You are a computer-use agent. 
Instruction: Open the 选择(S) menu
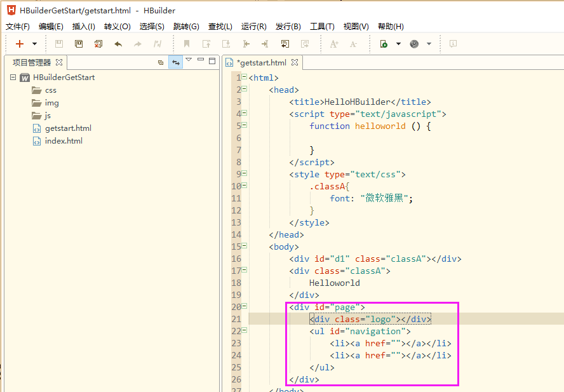tap(152, 27)
